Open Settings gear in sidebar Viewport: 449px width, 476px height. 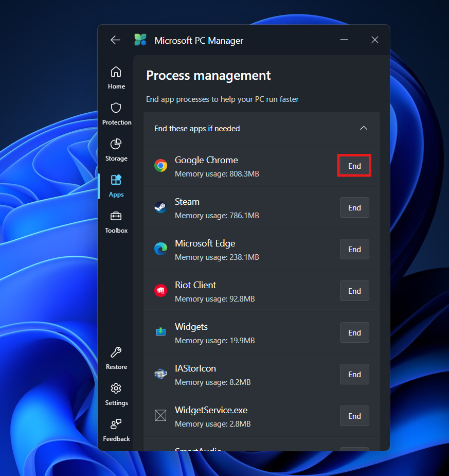click(116, 394)
